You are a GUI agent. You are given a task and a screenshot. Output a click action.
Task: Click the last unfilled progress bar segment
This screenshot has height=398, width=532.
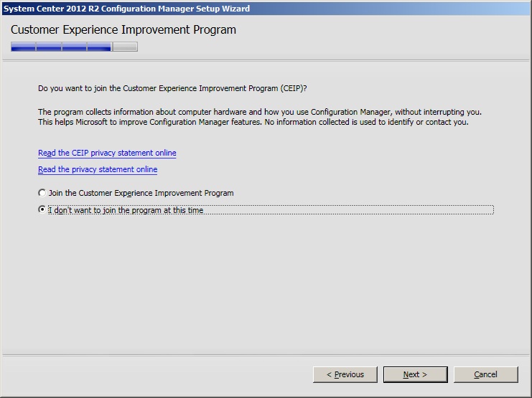click(x=125, y=47)
